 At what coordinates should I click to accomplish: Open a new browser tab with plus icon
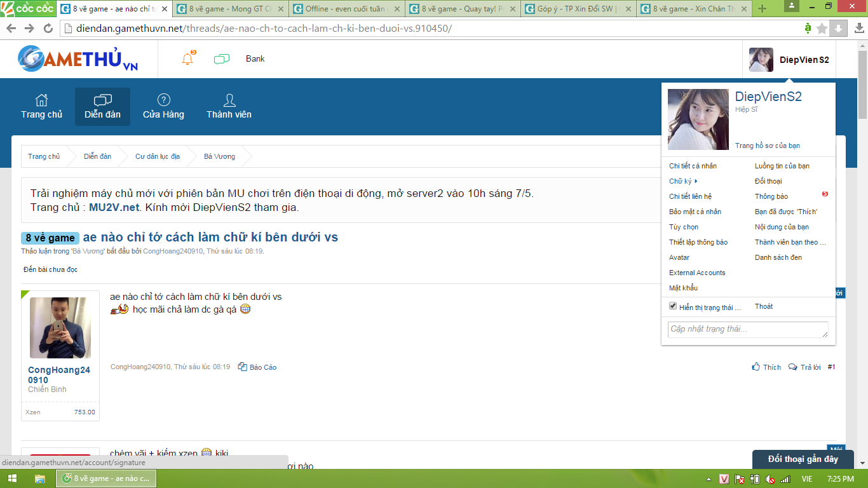click(x=763, y=9)
